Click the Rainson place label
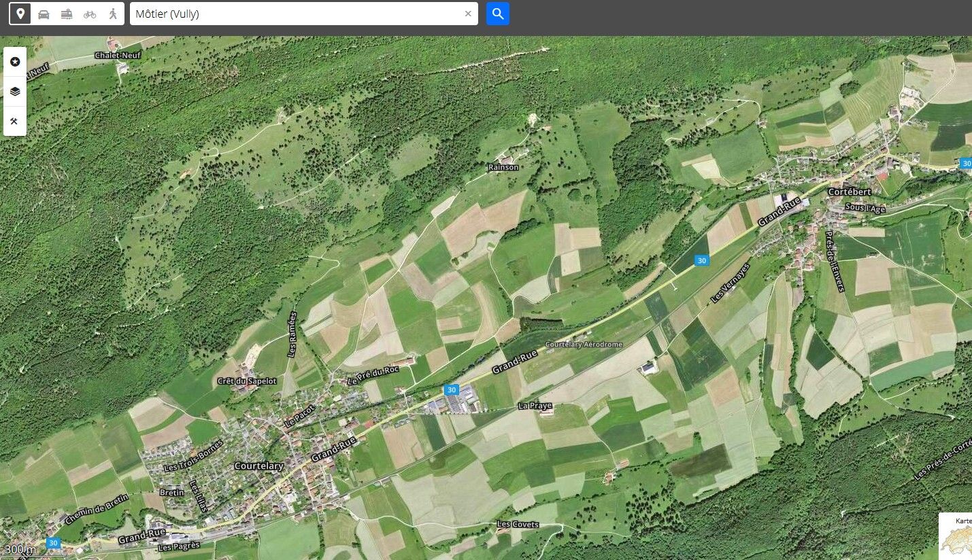 503,167
